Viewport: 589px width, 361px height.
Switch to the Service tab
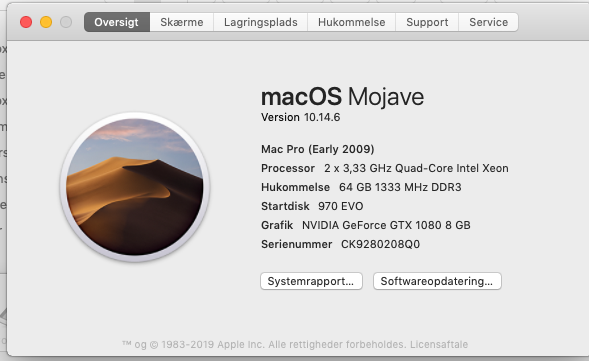488,22
